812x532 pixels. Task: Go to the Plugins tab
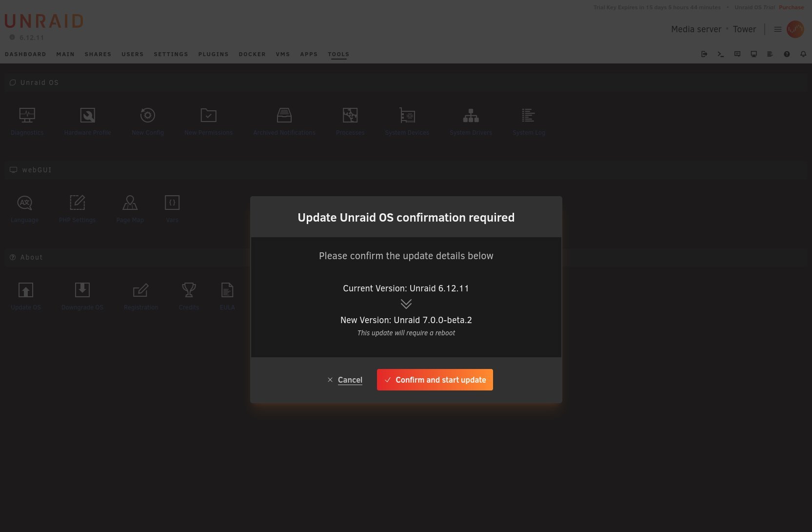tap(213, 54)
